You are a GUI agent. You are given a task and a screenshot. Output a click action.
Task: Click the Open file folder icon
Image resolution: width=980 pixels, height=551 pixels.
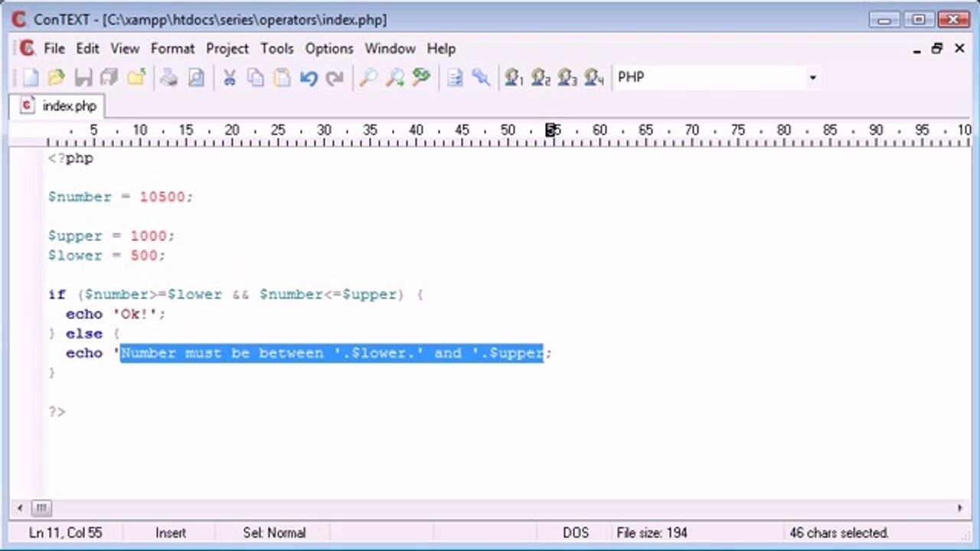56,77
